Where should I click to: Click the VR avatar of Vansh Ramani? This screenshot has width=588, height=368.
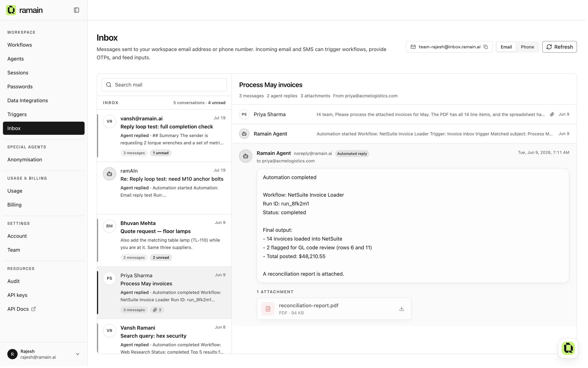[x=109, y=331]
